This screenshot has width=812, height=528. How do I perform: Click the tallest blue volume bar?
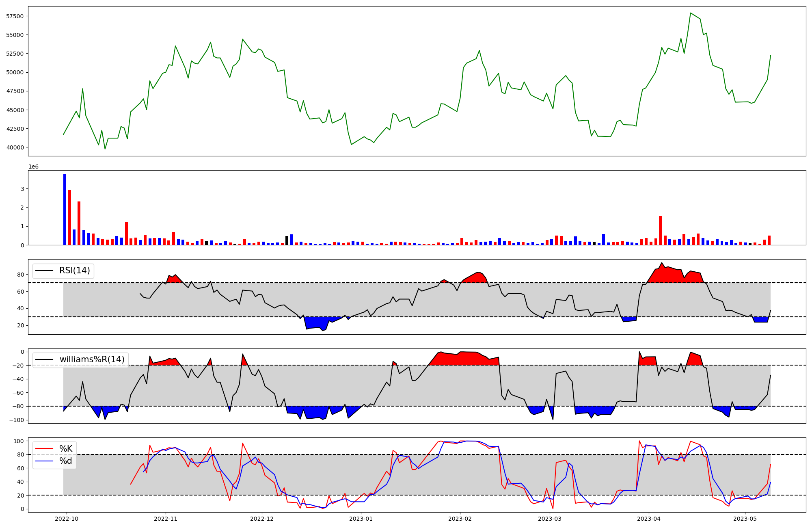click(x=65, y=209)
